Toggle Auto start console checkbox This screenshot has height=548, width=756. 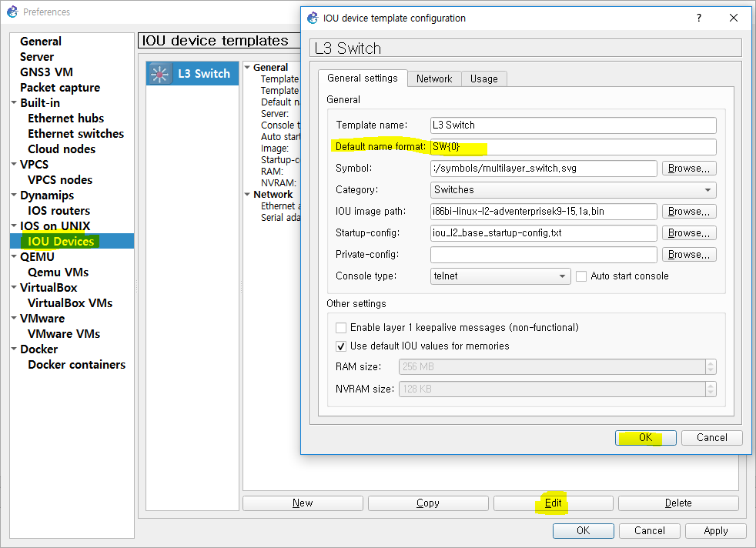pyautogui.click(x=581, y=276)
